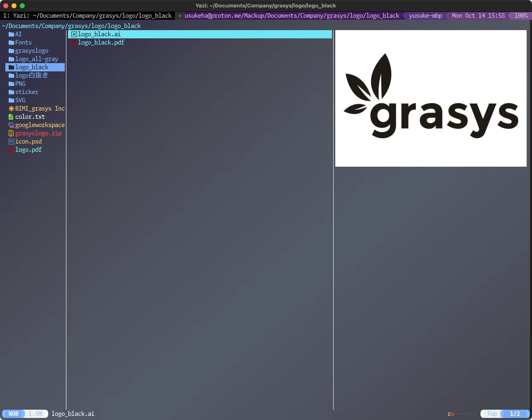Screen dimensions: 532x420
Task: Minimize the Yazi terminal window
Action: (x=14, y=6)
